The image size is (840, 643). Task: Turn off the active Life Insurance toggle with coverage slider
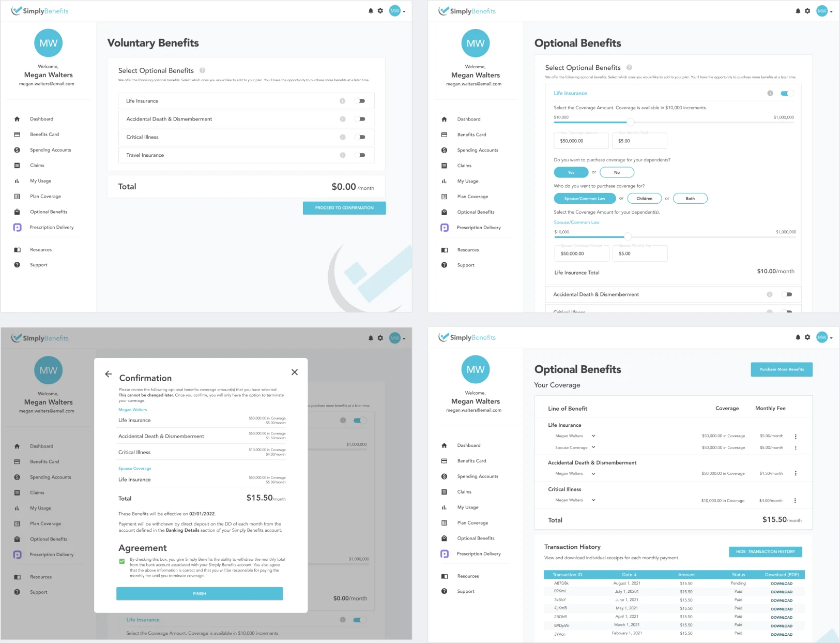click(787, 93)
